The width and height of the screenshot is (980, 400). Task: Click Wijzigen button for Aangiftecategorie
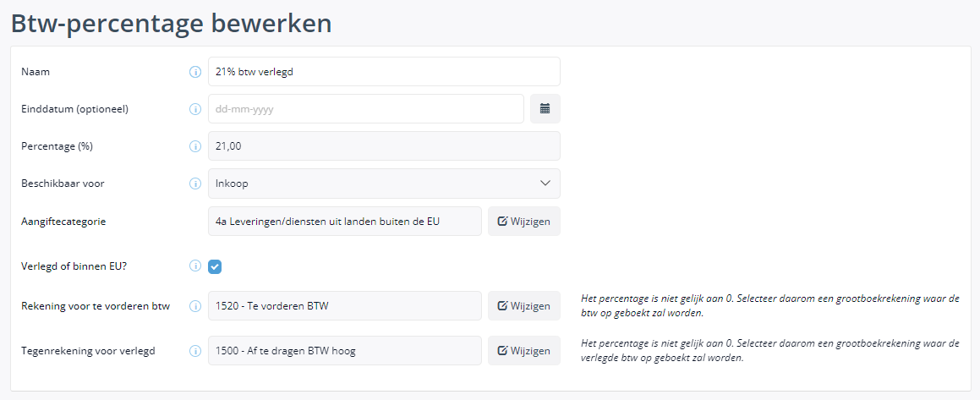click(x=524, y=222)
